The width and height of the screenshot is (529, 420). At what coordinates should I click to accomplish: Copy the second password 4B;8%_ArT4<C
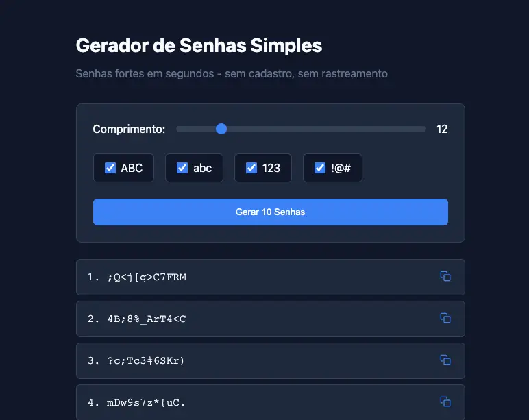[445, 318]
